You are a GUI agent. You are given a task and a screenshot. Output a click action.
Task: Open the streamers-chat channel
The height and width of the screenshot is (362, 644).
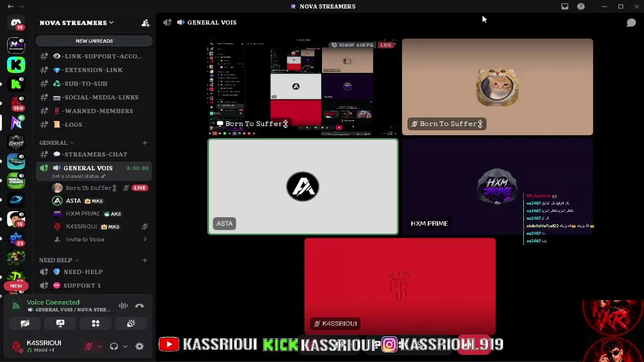[x=94, y=154]
